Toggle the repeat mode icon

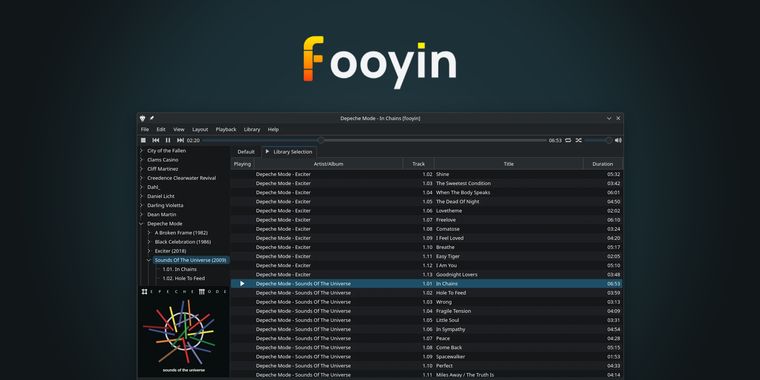click(568, 140)
